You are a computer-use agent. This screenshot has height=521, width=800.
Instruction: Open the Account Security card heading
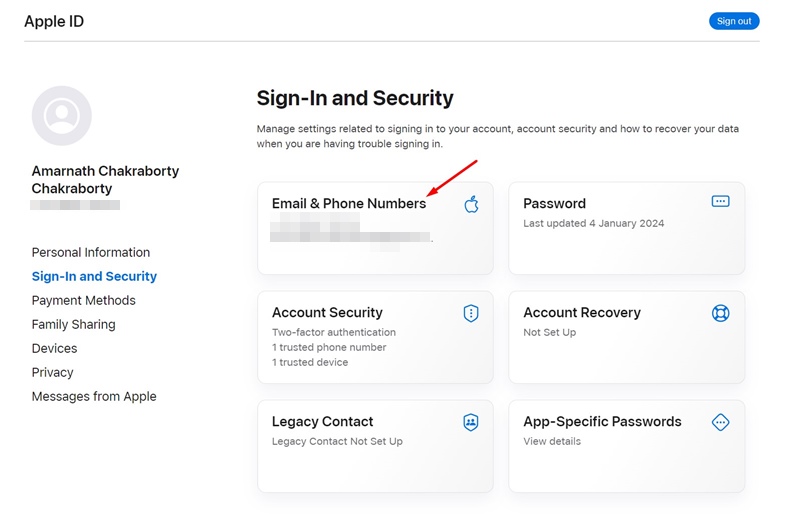click(x=327, y=313)
